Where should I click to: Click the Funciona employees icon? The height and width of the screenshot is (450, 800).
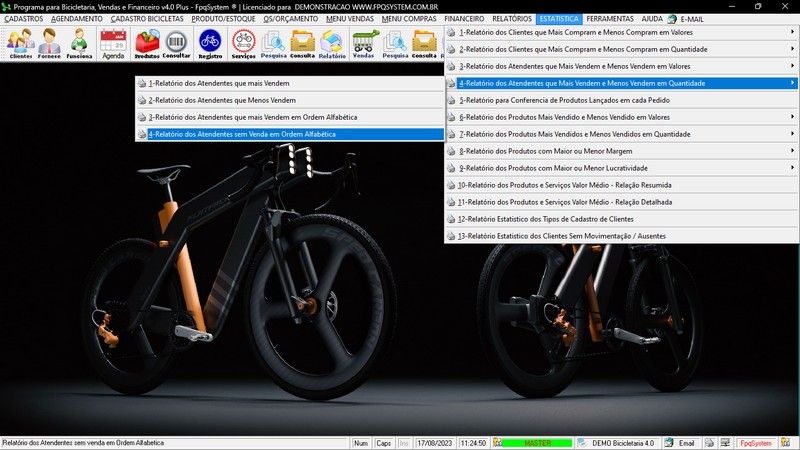pos(80,43)
